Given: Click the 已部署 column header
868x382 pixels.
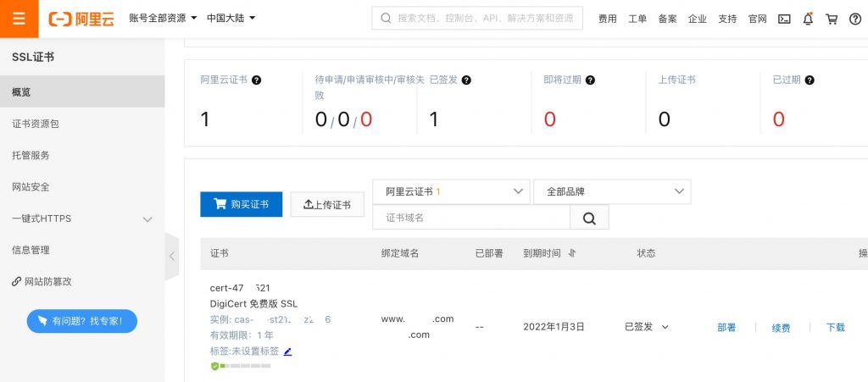Looking at the screenshot, I should (489, 253).
